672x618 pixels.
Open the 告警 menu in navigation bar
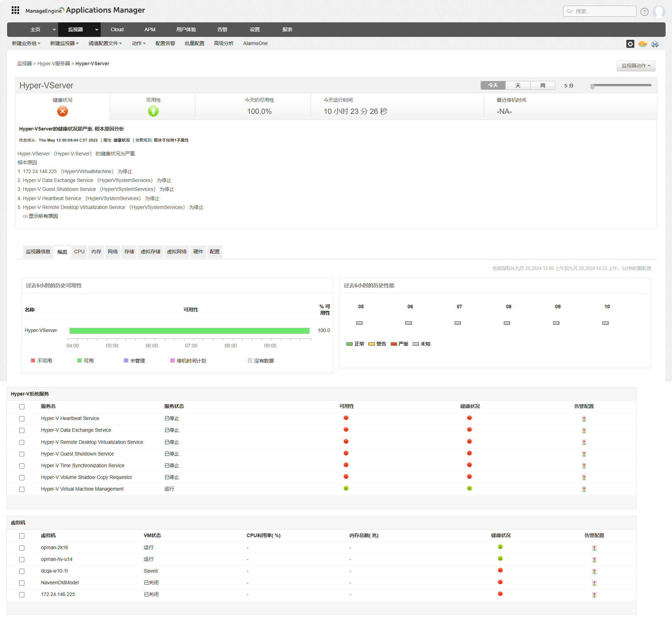click(222, 30)
